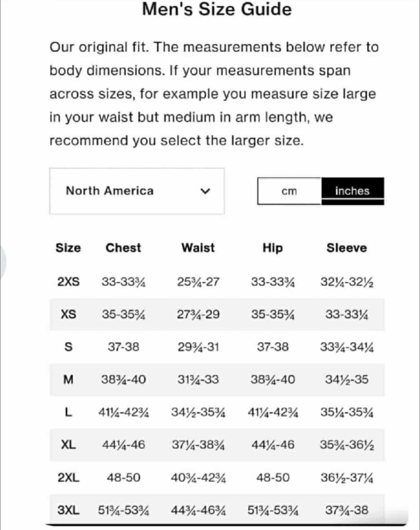Click the Men's Size Guide heading

click(217, 9)
